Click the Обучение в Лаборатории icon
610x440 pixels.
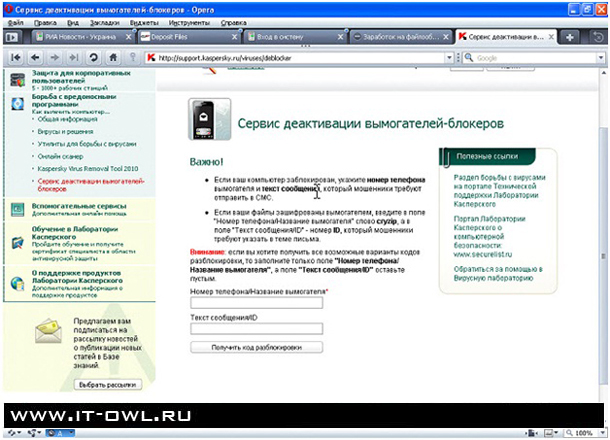click(18, 243)
